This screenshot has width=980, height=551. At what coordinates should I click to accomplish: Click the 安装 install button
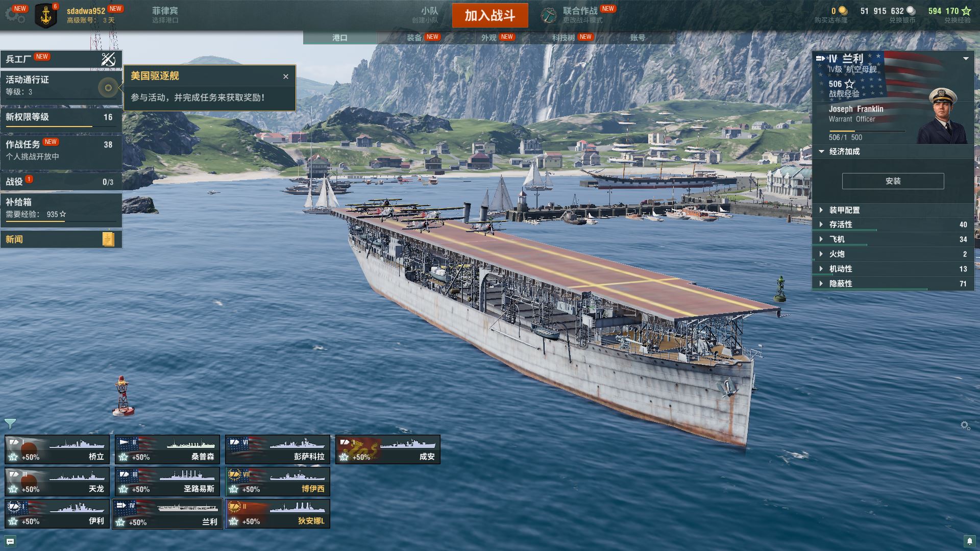(893, 181)
